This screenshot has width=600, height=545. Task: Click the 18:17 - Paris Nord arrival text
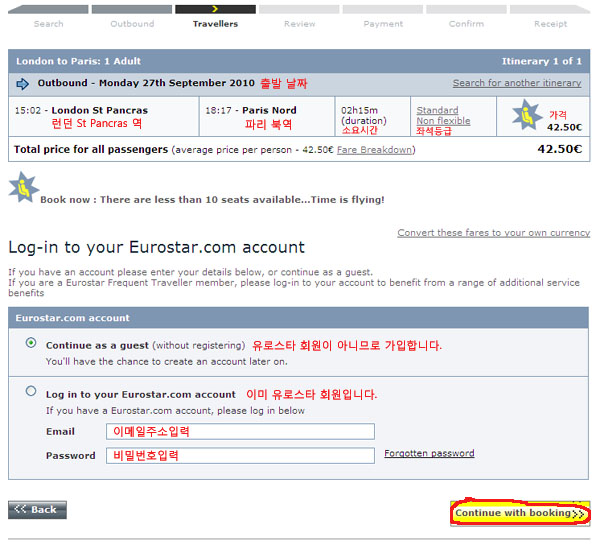[251, 111]
